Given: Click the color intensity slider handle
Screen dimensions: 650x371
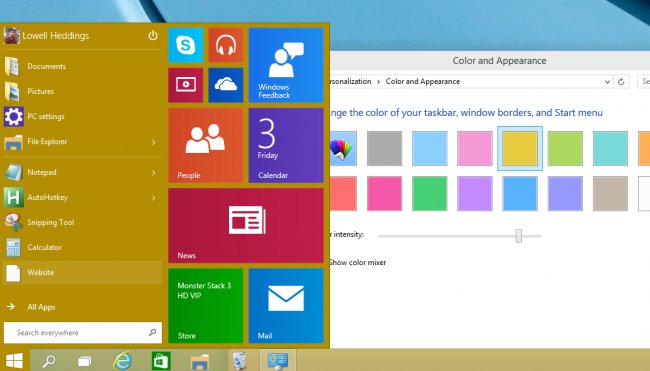Looking at the screenshot, I should (519, 236).
